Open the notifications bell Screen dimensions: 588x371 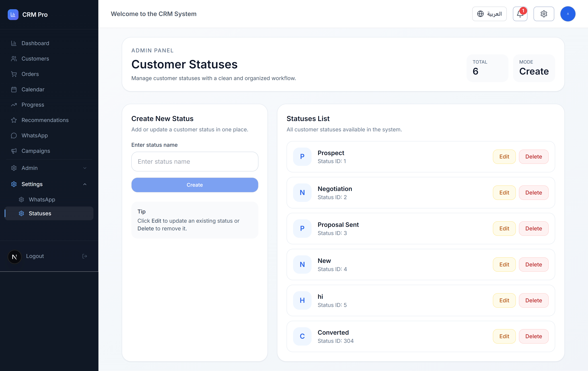point(520,14)
